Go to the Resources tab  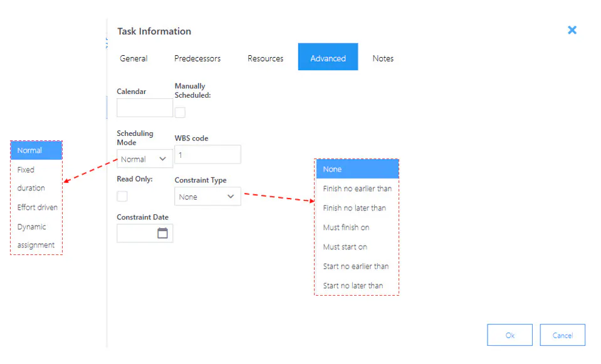pyautogui.click(x=265, y=58)
